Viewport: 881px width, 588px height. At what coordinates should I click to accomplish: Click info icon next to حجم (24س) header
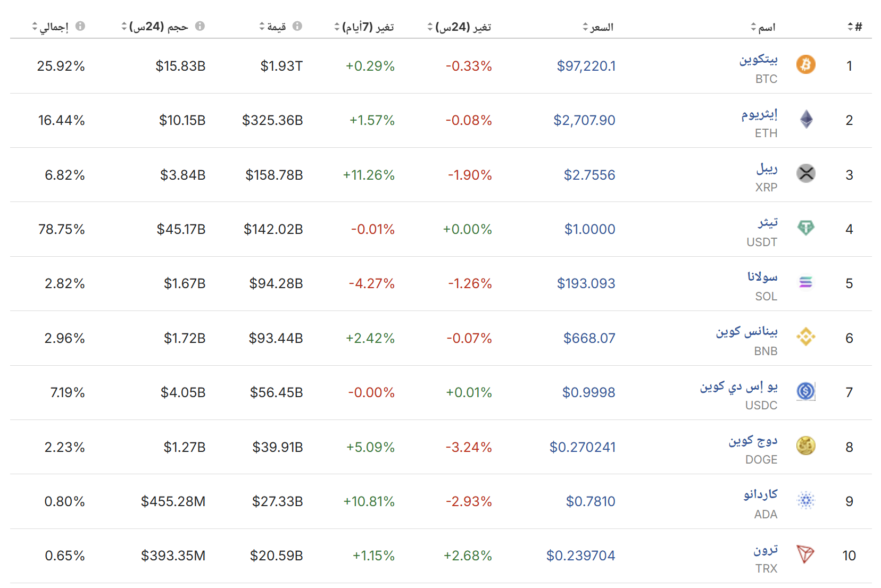click(x=200, y=26)
